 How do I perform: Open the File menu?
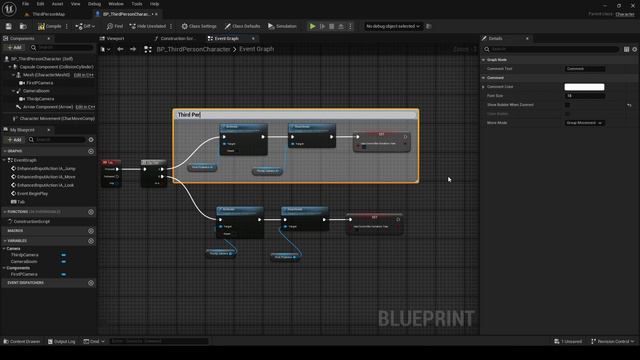pyautogui.click(x=25, y=4)
